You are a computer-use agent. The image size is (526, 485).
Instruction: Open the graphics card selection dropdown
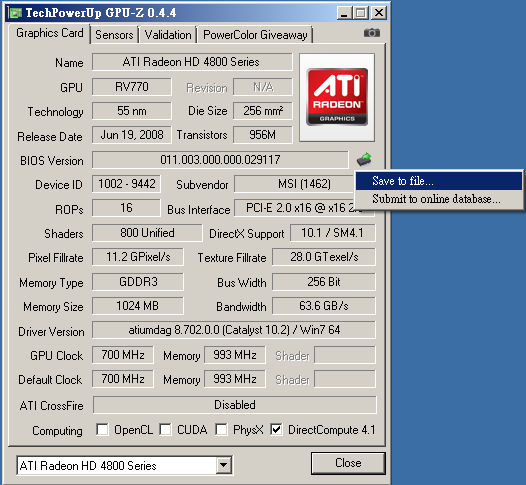pos(223,465)
